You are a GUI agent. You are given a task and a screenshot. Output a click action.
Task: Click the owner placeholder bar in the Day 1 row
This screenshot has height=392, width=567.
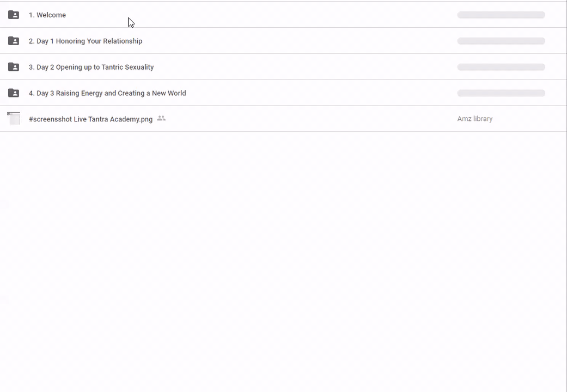501,41
